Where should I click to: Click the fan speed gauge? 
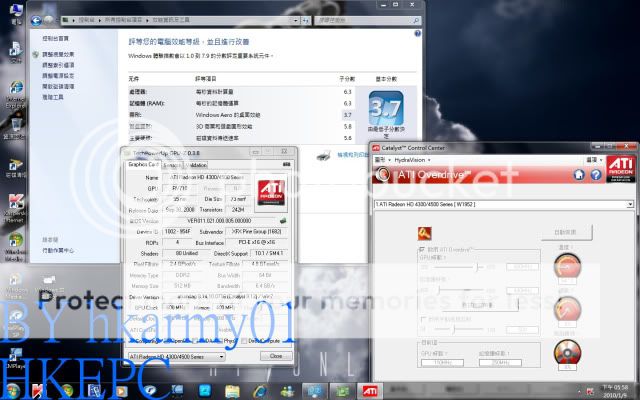(567, 352)
